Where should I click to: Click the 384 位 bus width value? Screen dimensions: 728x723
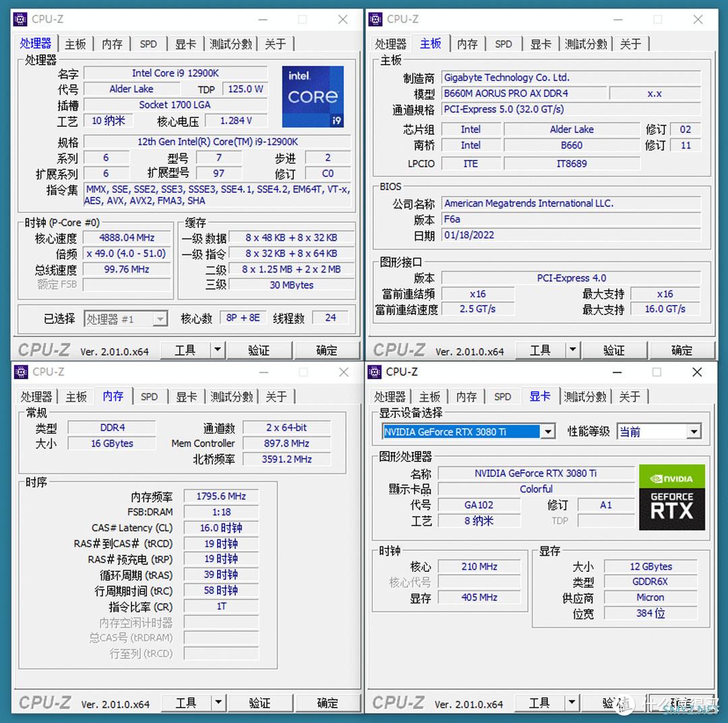pos(651,613)
